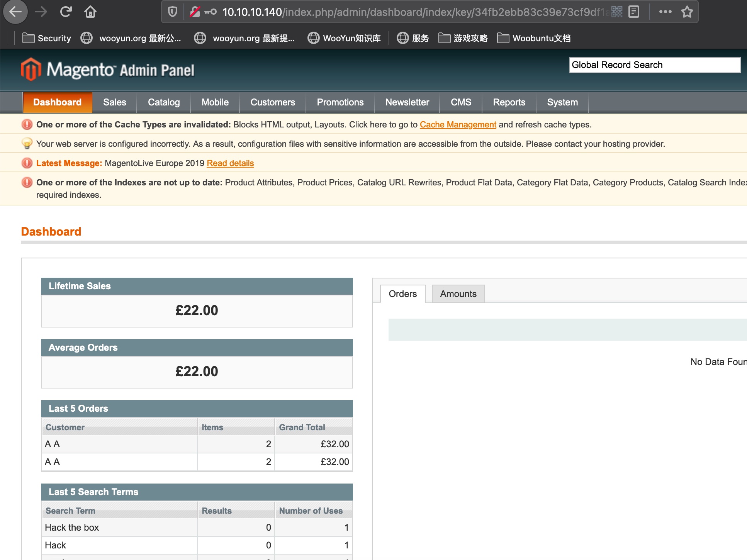This screenshot has height=560, width=747.
Task: Click the browser back arrow button
Action: 15,12
